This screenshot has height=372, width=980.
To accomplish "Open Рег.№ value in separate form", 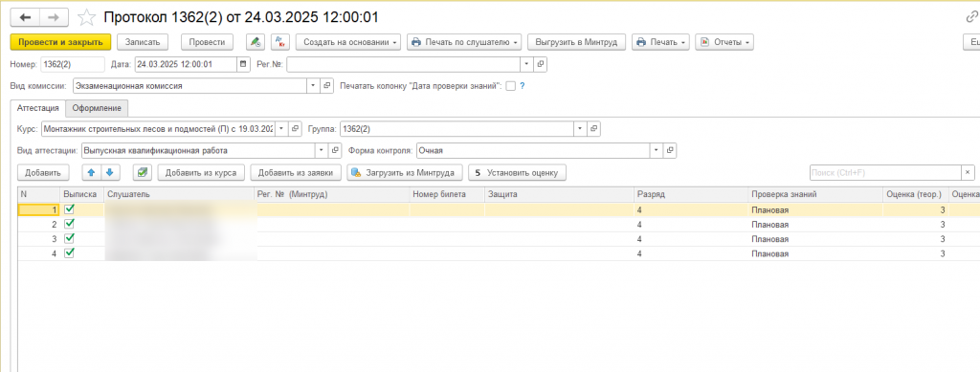I will pos(542,64).
